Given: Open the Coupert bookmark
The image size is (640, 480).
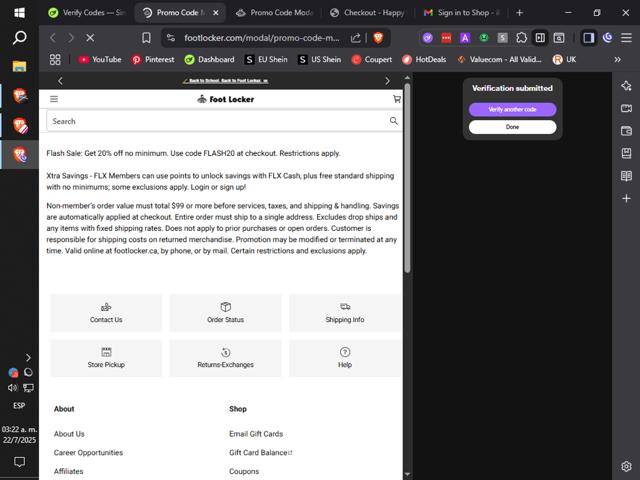Looking at the screenshot, I should click(372, 60).
